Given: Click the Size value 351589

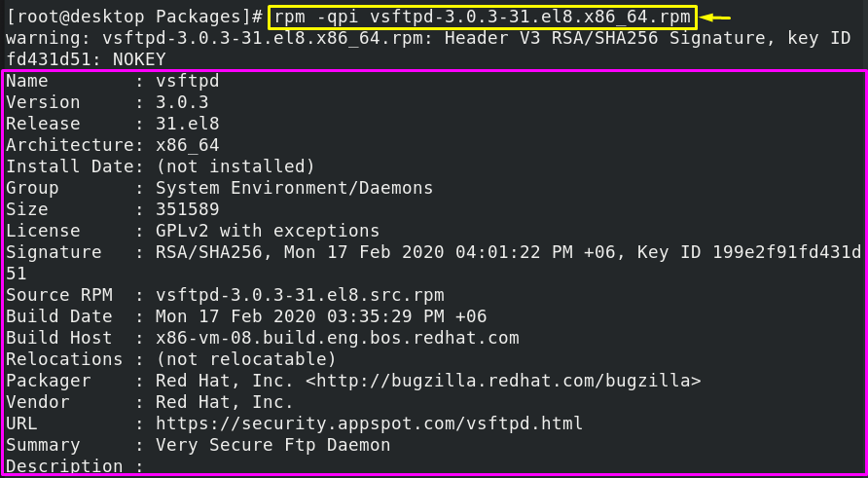Looking at the screenshot, I should coord(188,209).
